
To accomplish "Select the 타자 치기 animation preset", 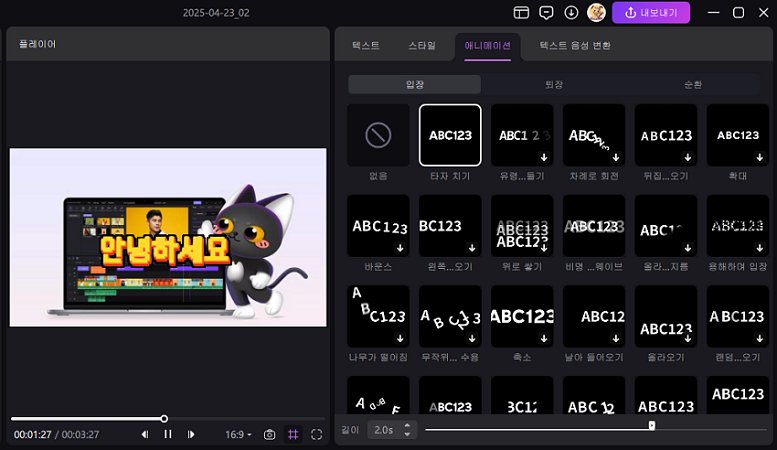I will pyautogui.click(x=450, y=135).
